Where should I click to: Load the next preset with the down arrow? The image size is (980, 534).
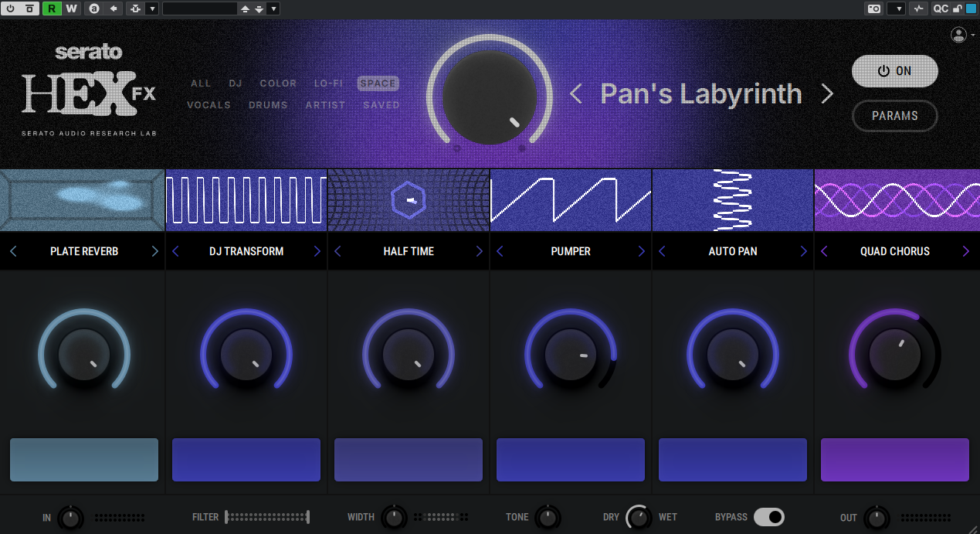[x=259, y=9]
